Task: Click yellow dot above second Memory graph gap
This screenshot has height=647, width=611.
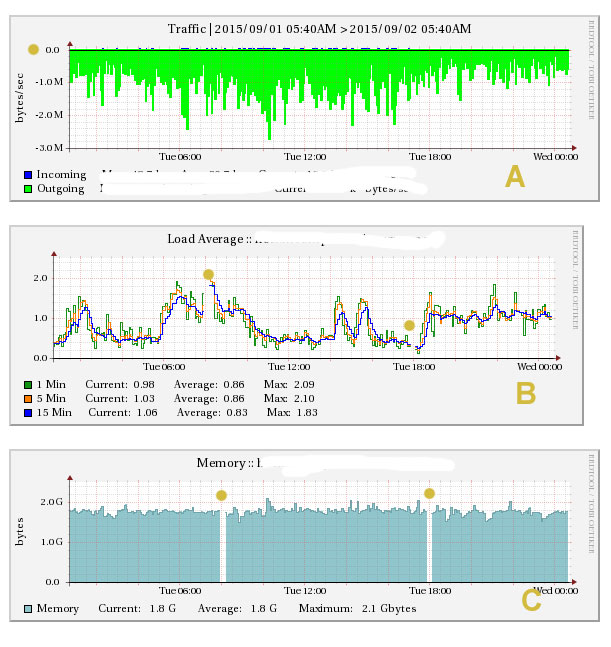Action: [x=430, y=493]
